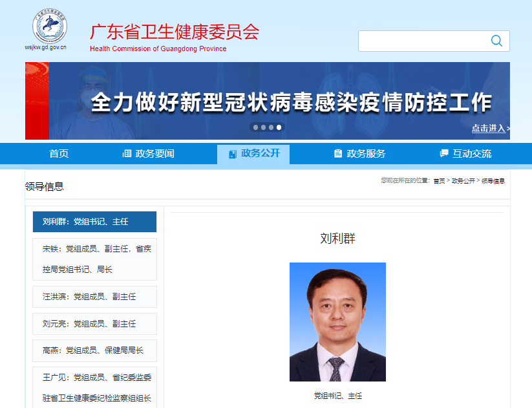Click the 领导信息 section heading

45,186
